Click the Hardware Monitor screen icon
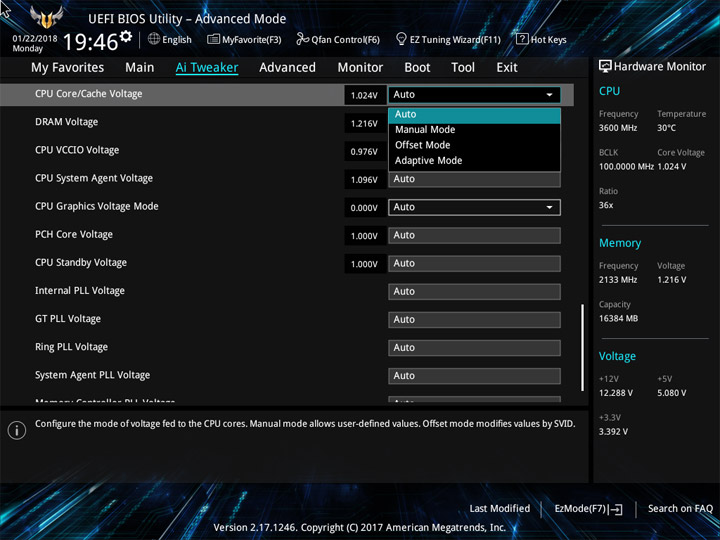720x540 pixels. tap(605, 66)
